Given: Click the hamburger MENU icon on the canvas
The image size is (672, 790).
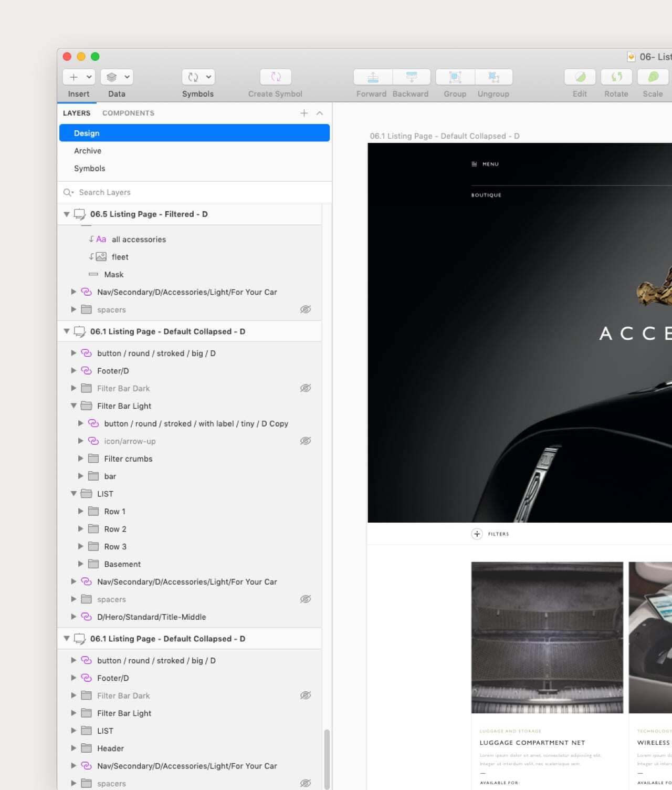Looking at the screenshot, I should pos(475,164).
